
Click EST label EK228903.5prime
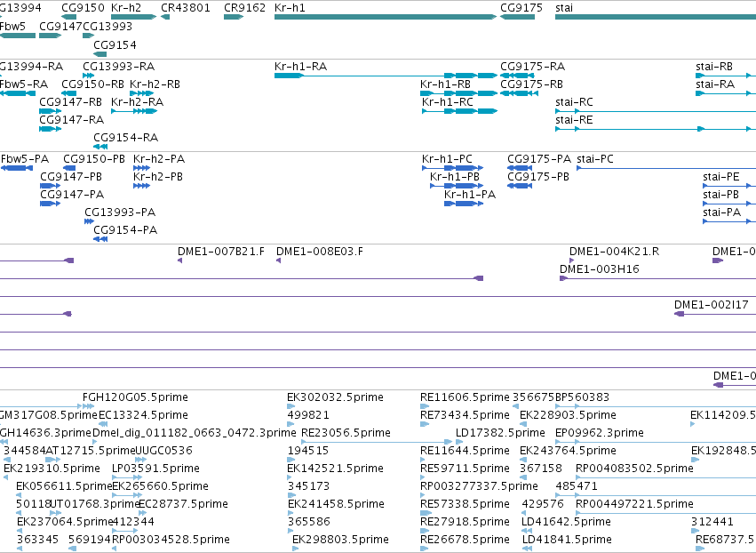pos(568,415)
